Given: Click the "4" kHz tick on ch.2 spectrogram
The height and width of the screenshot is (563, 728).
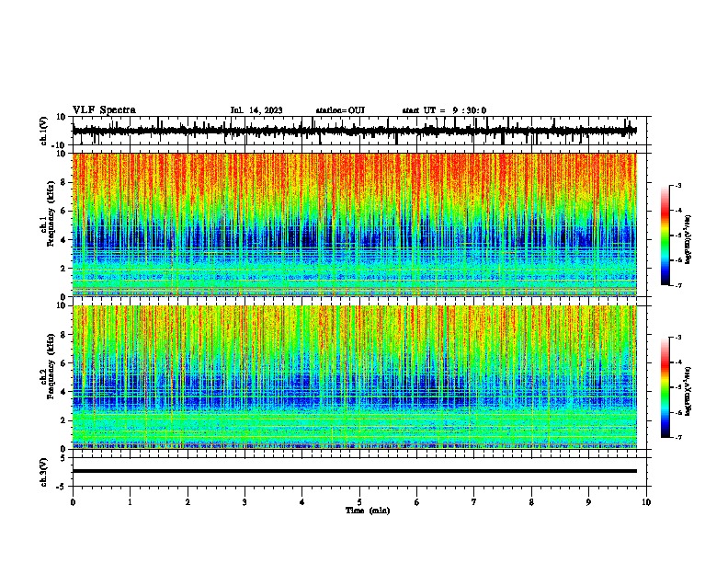Looking at the screenshot, I should (63, 392).
